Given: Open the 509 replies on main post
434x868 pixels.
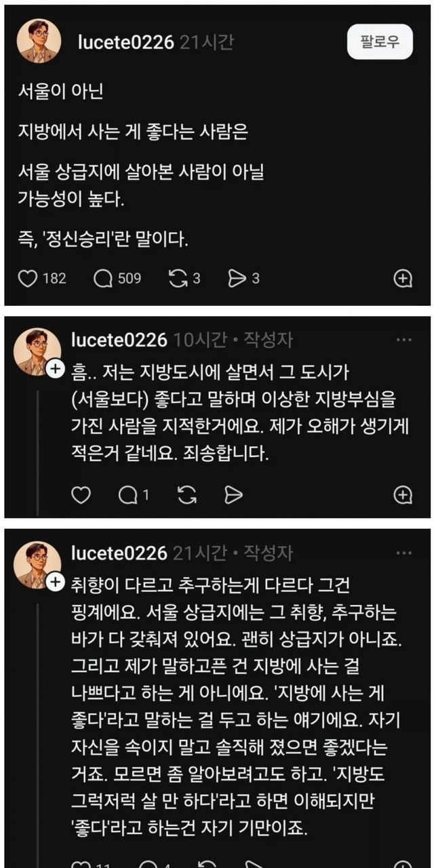Looking at the screenshot, I should coord(103,278).
